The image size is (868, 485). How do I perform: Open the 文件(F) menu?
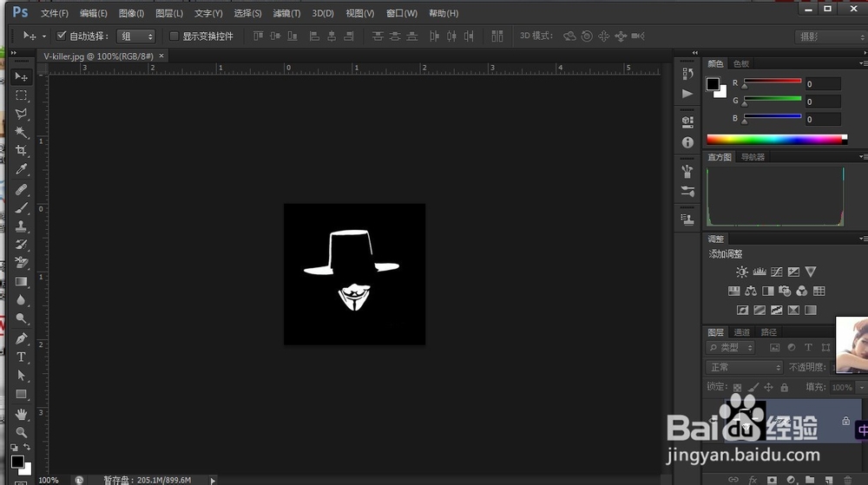tap(54, 13)
